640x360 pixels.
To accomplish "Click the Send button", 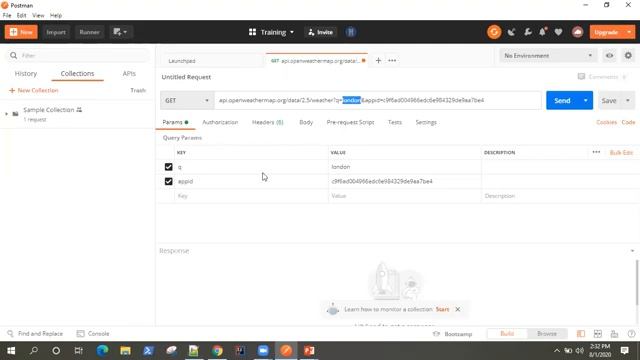I will coord(562,100).
